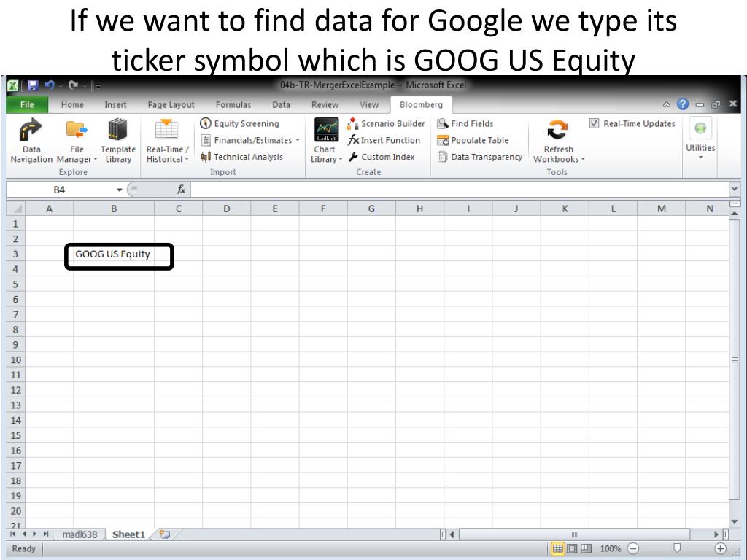
Task: Click the horizontal scrollbar right arrow
Action: (x=716, y=534)
